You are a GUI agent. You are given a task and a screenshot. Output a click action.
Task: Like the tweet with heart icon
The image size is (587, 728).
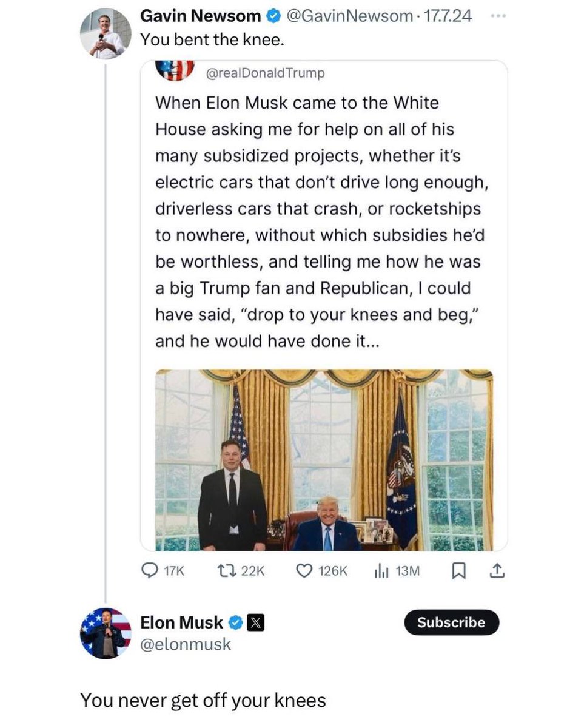click(x=303, y=570)
